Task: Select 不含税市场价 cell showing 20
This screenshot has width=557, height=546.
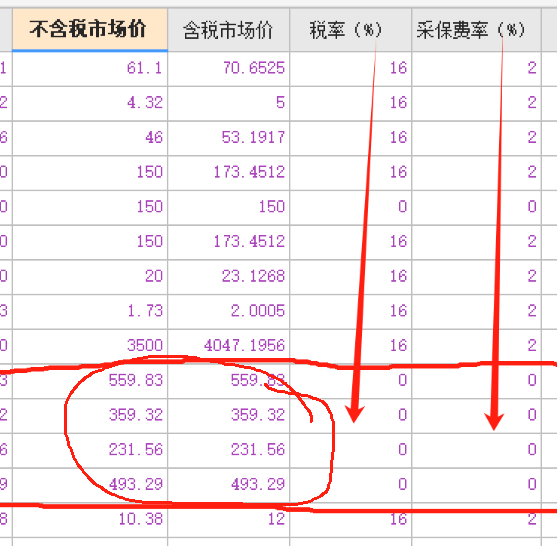Action: pyautogui.click(x=90, y=276)
